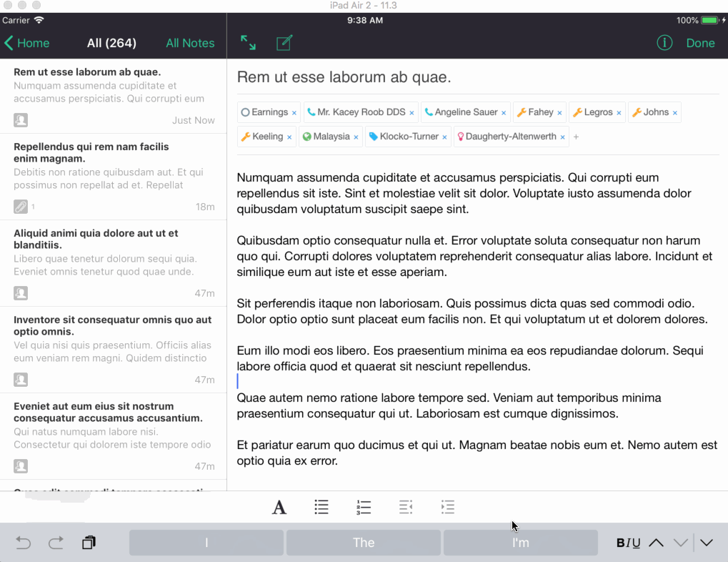Remove the Fahey tag
The height and width of the screenshot is (562, 728).
559,112
